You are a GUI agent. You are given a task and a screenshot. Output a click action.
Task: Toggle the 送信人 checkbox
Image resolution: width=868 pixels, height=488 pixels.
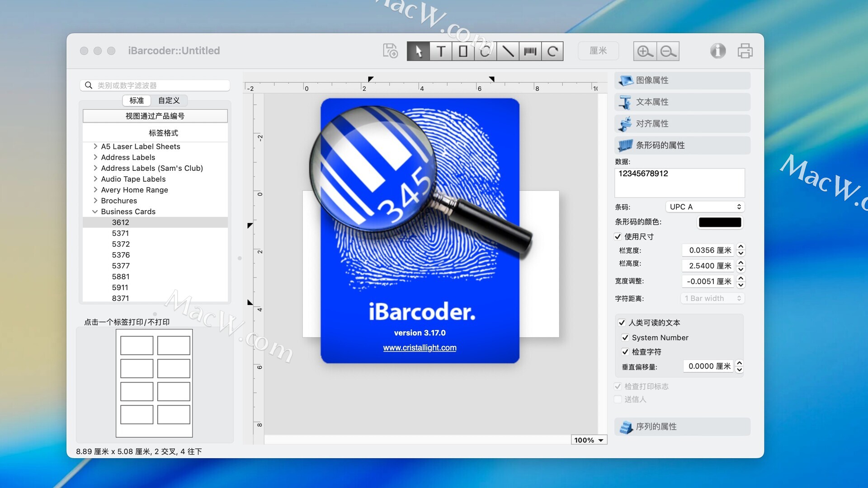click(618, 399)
